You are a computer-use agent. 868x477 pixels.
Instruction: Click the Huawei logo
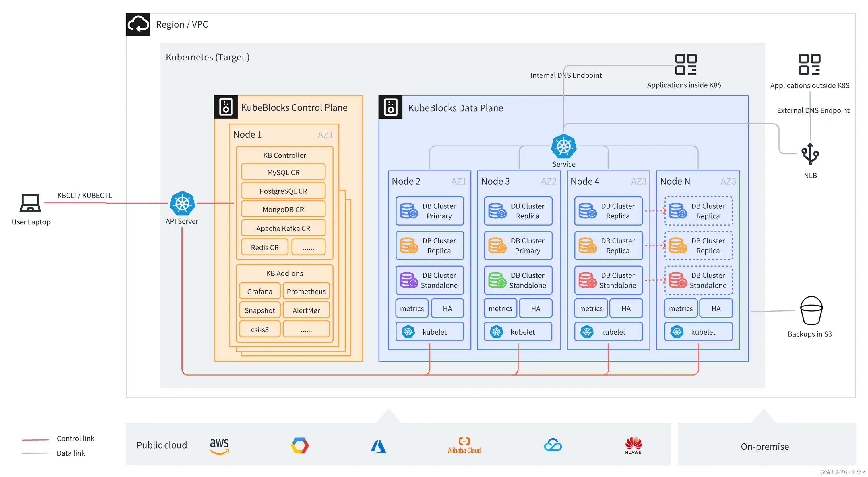(x=633, y=445)
